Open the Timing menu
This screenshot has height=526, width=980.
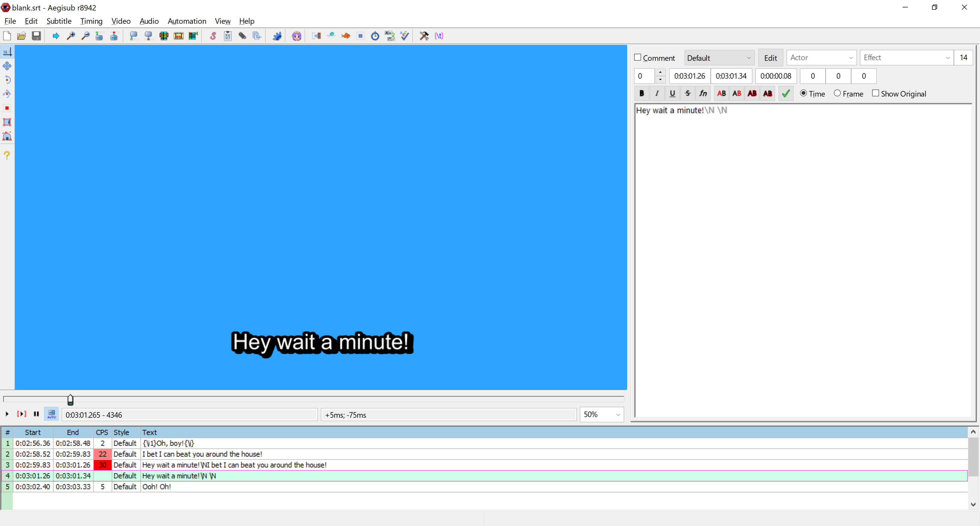[x=91, y=21]
